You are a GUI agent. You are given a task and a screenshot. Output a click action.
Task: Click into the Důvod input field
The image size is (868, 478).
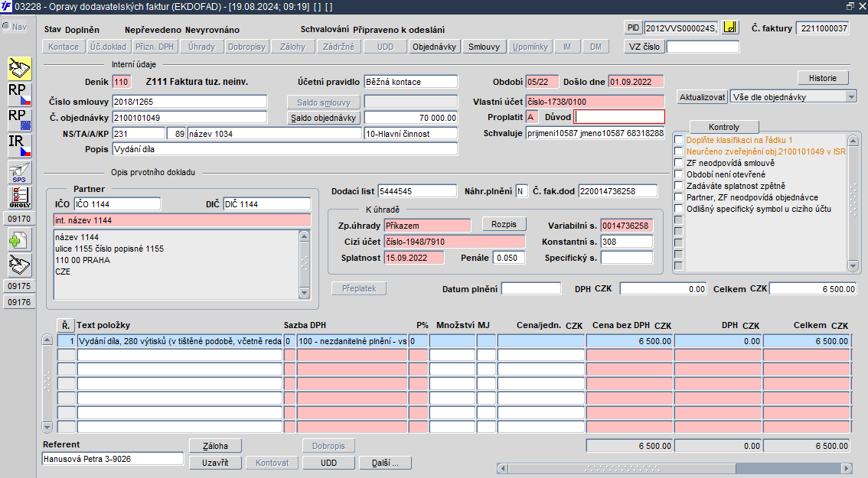coord(619,117)
